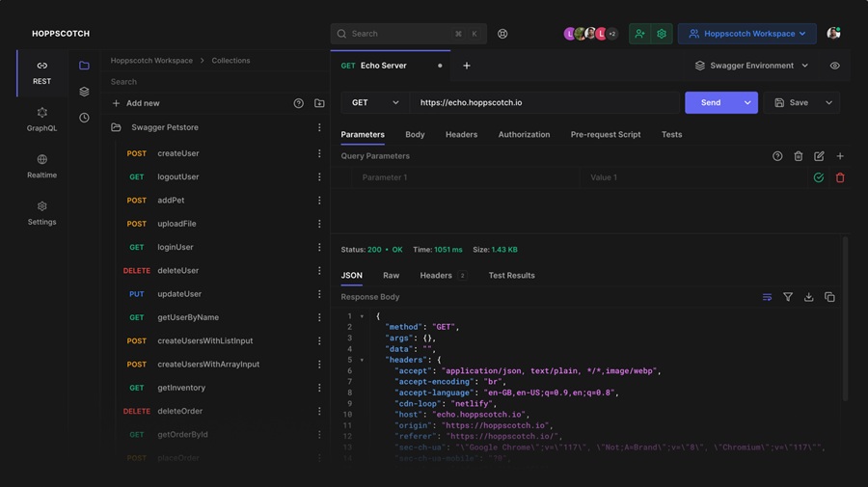Show the Environments layers panel
The width and height of the screenshot is (868, 487).
coord(84,92)
